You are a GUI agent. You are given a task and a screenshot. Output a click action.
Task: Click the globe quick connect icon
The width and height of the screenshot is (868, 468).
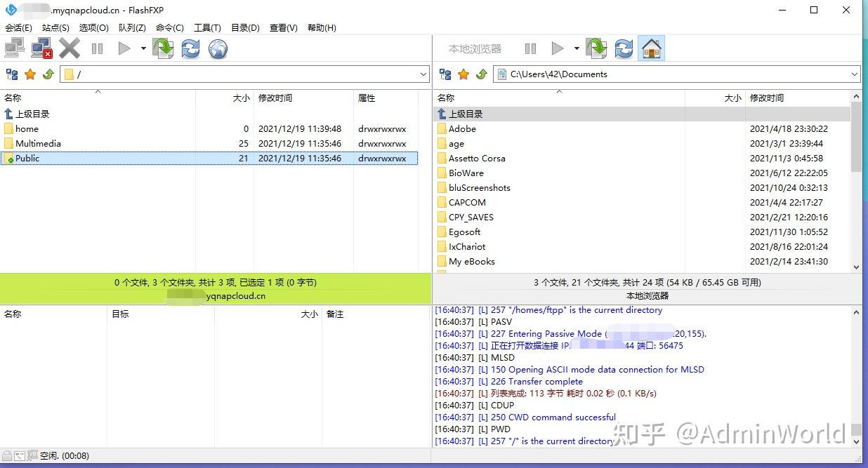pyautogui.click(x=217, y=48)
